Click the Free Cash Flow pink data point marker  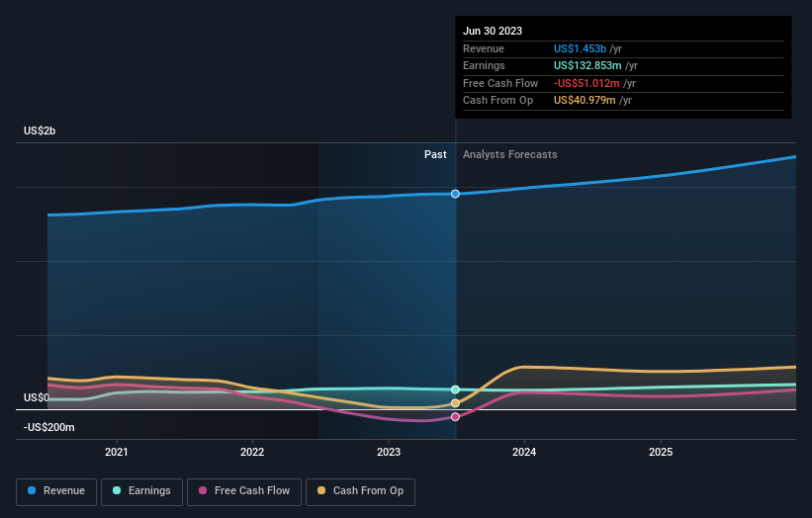(x=455, y=416)
